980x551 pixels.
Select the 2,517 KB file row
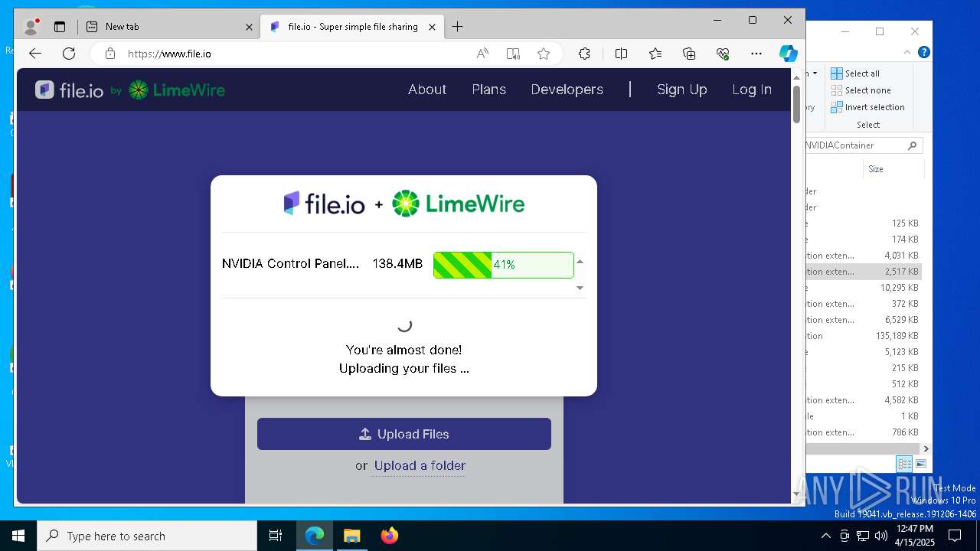[x=863, y=272]
